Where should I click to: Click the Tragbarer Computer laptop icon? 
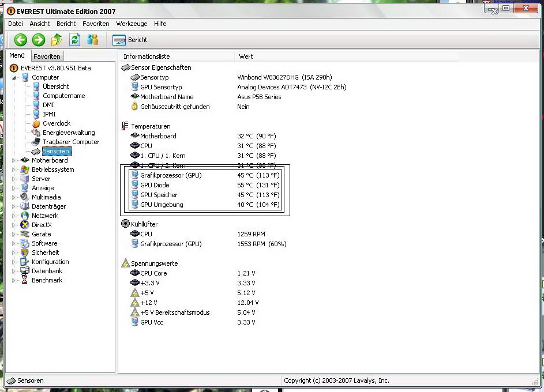point(36,142)
